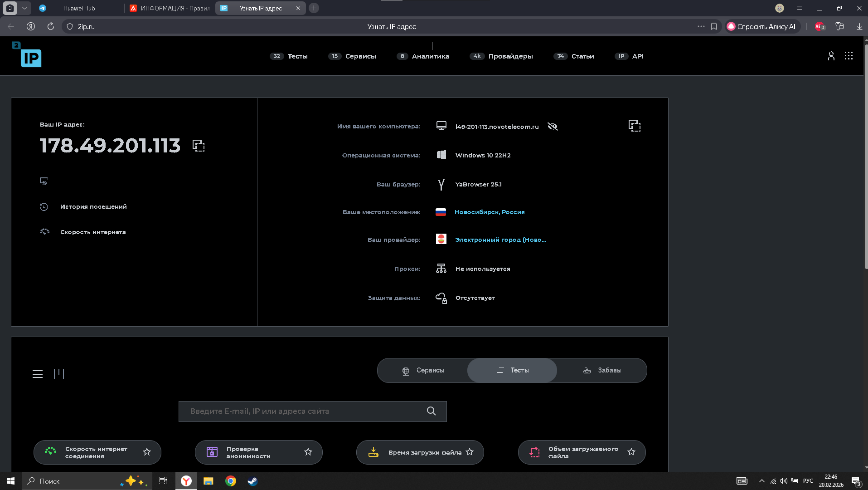Favorite the Проверка анонимности test star
868x490 pixels.
click(x=308, y=452)
